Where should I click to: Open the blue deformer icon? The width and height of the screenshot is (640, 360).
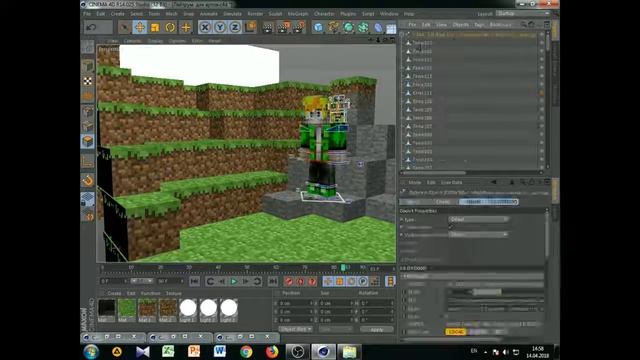pos(378,27)
